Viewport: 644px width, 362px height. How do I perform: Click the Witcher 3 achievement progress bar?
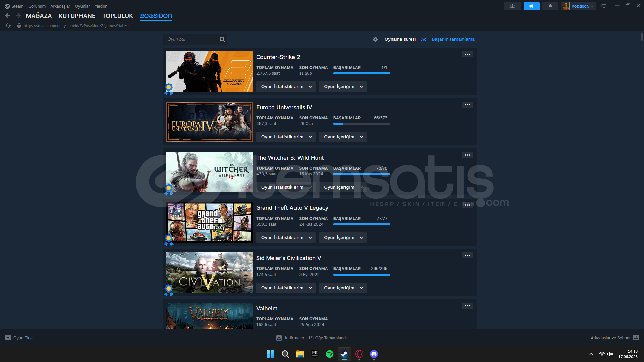362,174
